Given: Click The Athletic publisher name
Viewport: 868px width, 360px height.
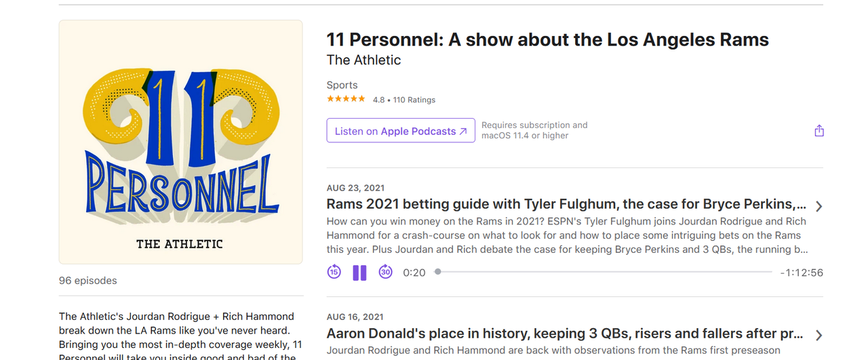Looking at the screenshot, I should pos(363,60).
